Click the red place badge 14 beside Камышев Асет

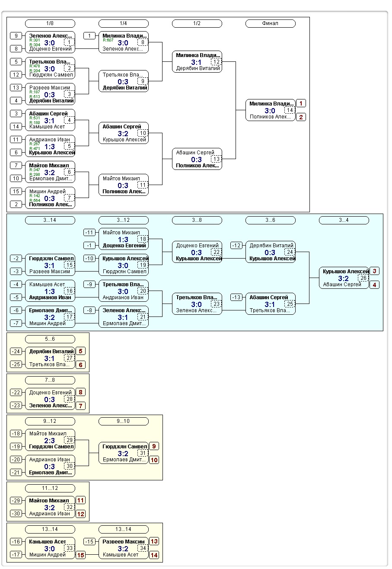(154, 555)
